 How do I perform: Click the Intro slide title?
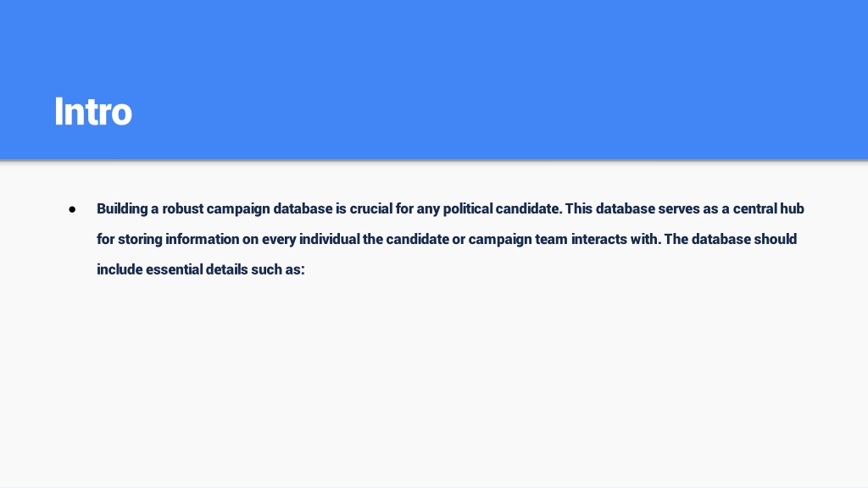[x=93, y=112]
